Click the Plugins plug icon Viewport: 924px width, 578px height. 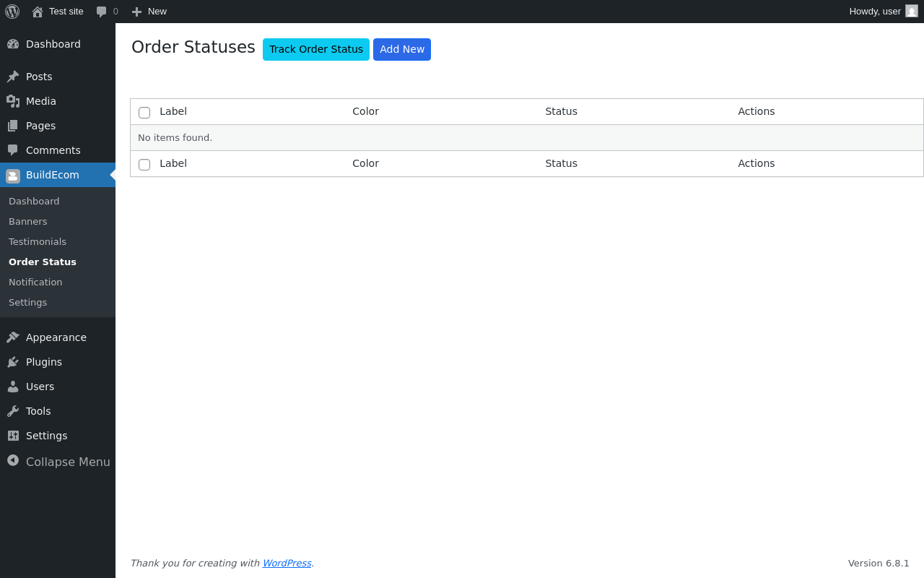point(13,362)
